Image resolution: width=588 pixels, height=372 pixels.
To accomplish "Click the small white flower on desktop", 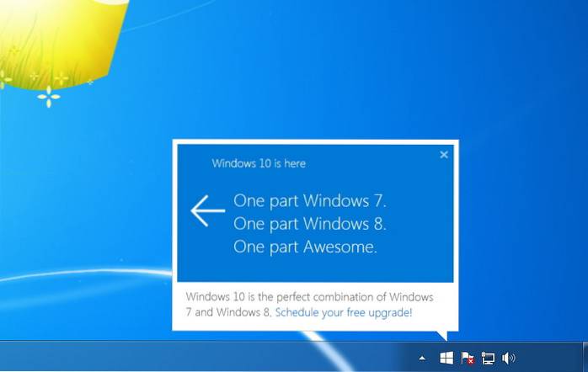I will (49, 98).
